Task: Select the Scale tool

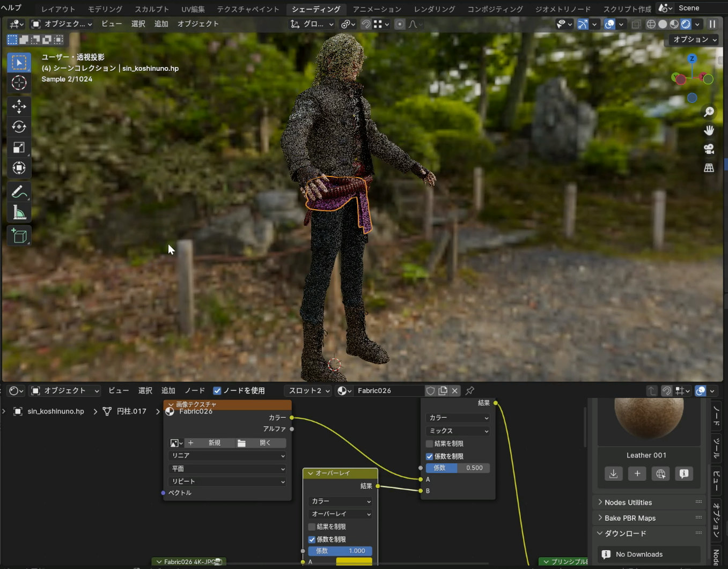Action: (19, 147)
